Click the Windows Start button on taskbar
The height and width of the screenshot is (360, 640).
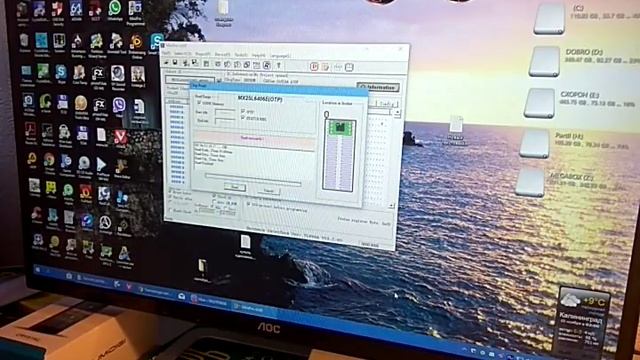click(39, 270)
